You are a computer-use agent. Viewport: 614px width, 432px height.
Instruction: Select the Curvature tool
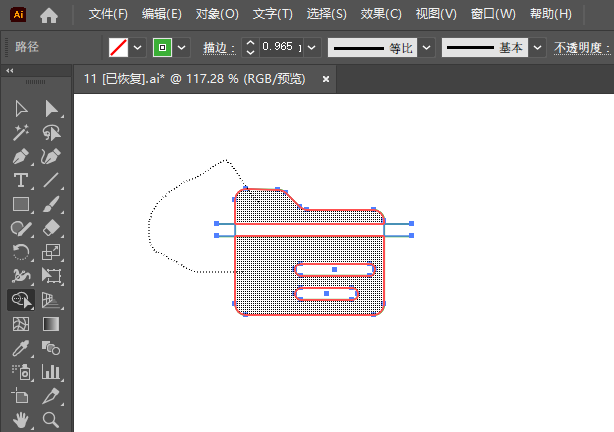[x=51, y=157]
